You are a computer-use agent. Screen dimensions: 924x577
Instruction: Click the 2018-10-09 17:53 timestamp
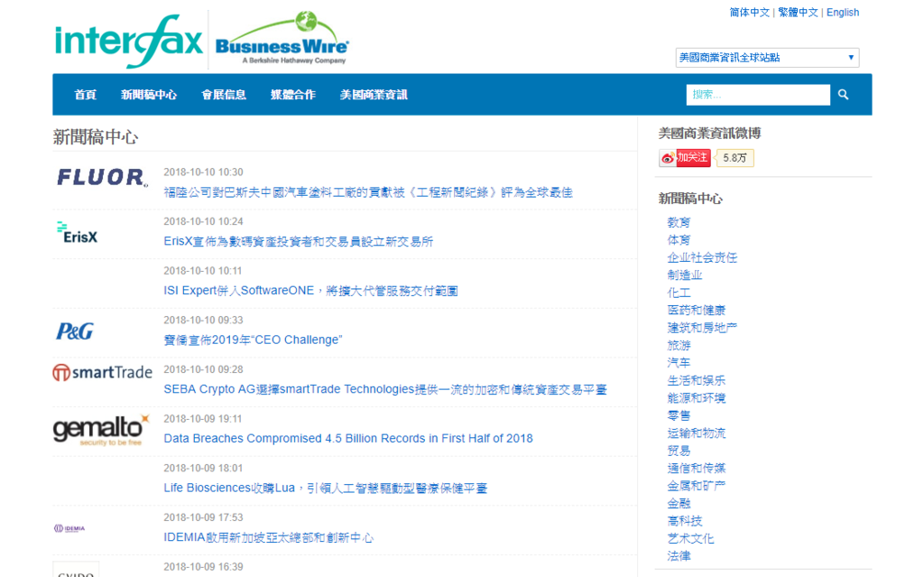(203, 517)
